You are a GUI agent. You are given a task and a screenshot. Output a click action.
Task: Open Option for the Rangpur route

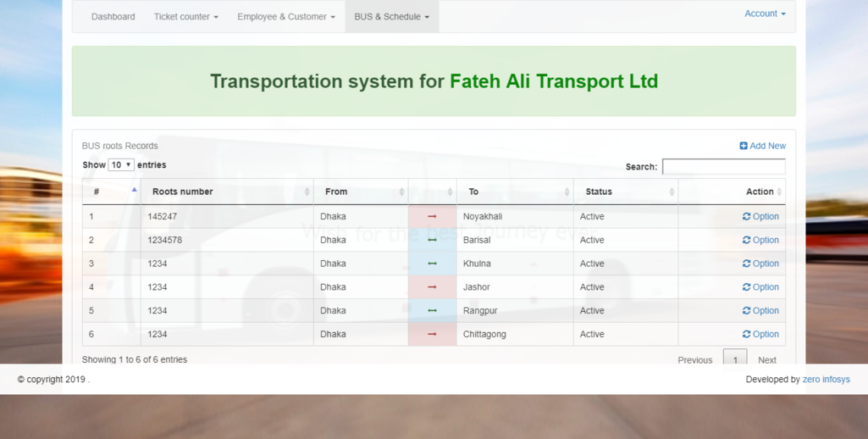pos(760,310)
